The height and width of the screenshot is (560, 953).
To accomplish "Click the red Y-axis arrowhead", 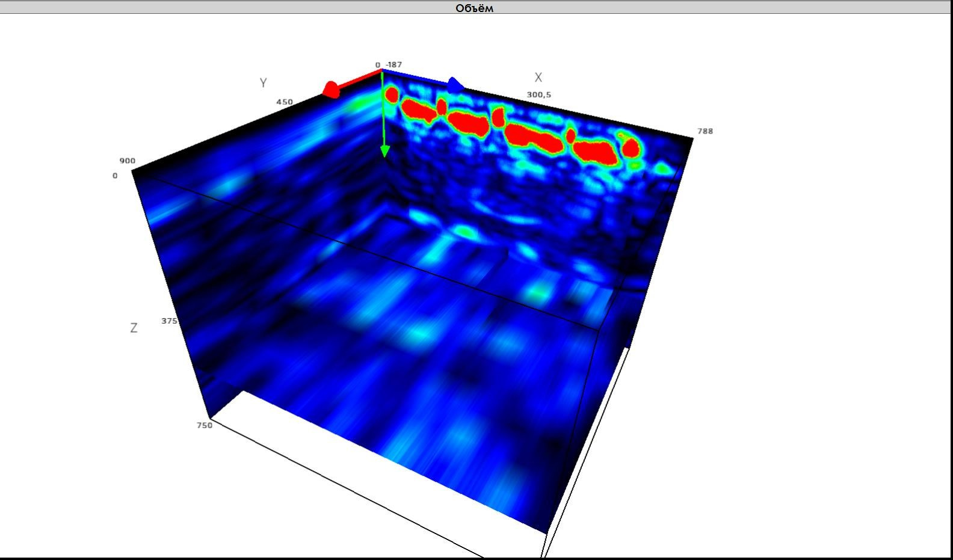I will (330, 90).
